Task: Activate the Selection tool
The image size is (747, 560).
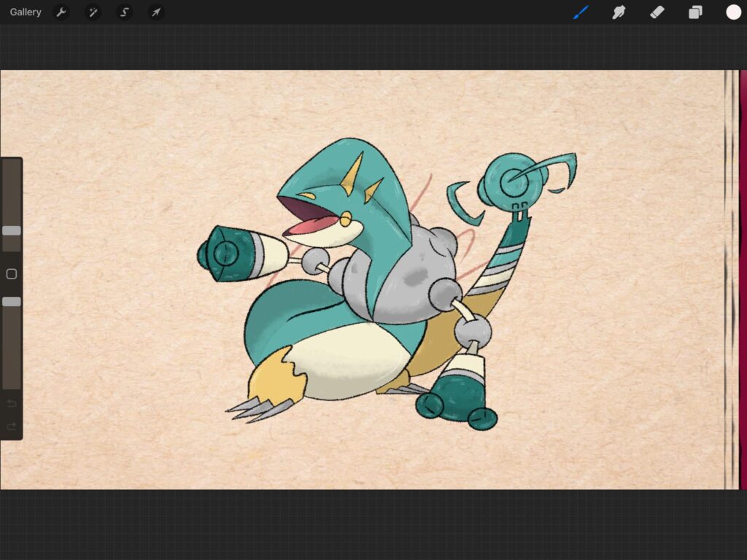Action: pyautogui.click(x=124, y=12)
